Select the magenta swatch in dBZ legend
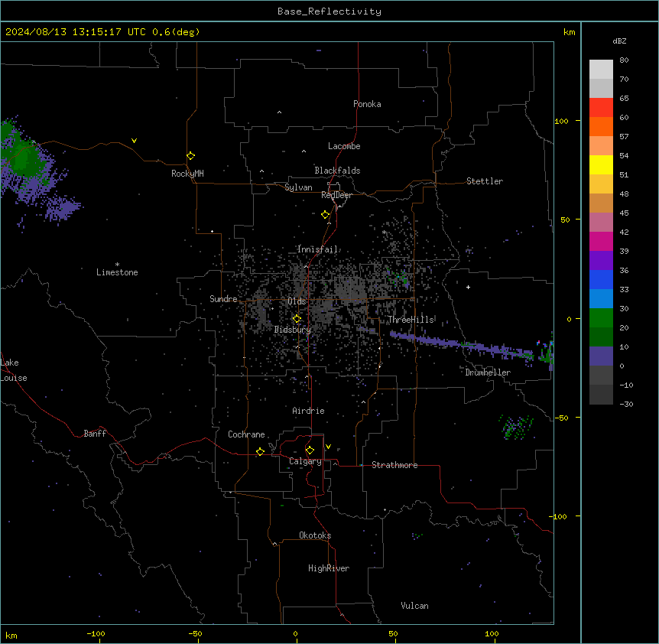 click(601, 241)
